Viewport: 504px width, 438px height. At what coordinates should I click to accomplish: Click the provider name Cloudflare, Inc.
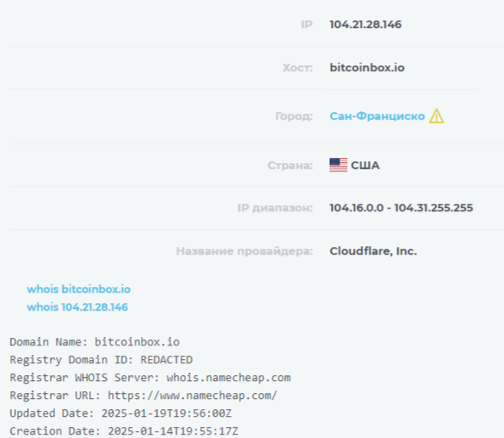(x=373, y=251)
